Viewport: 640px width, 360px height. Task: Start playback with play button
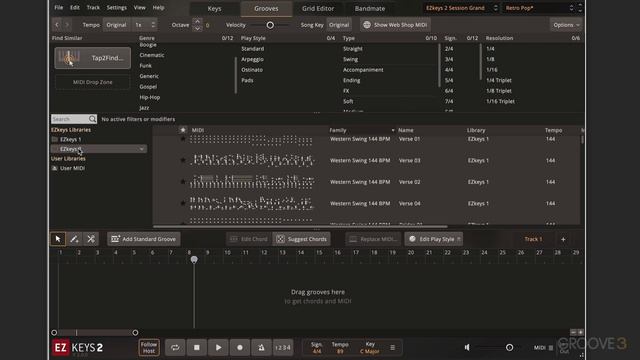click(218, 347)
